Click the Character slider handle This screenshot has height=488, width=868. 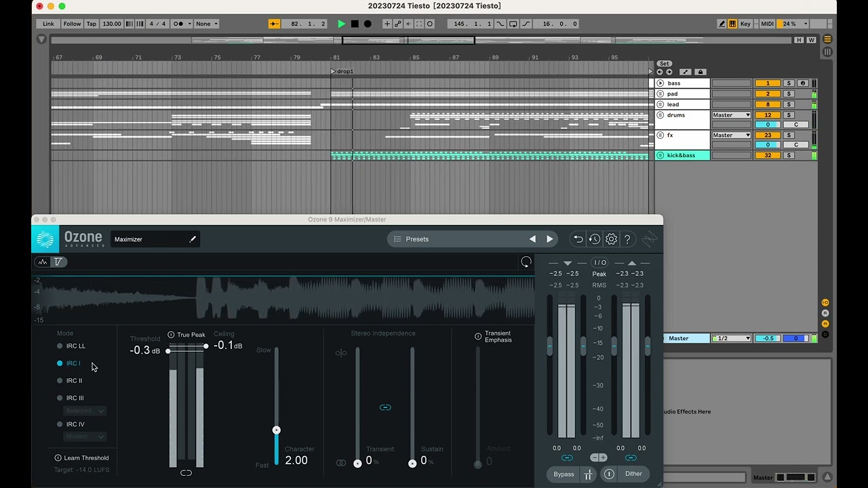click(276, 430)
